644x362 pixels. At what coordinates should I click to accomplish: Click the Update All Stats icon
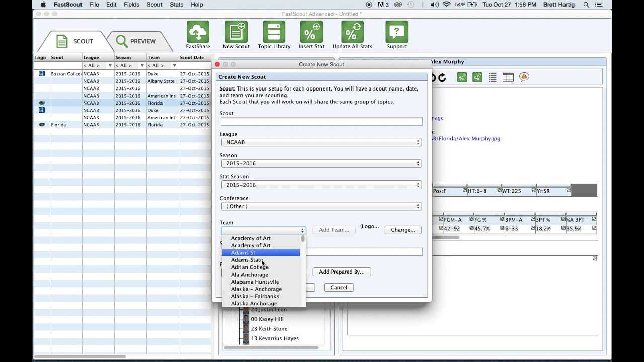point(352,32)
